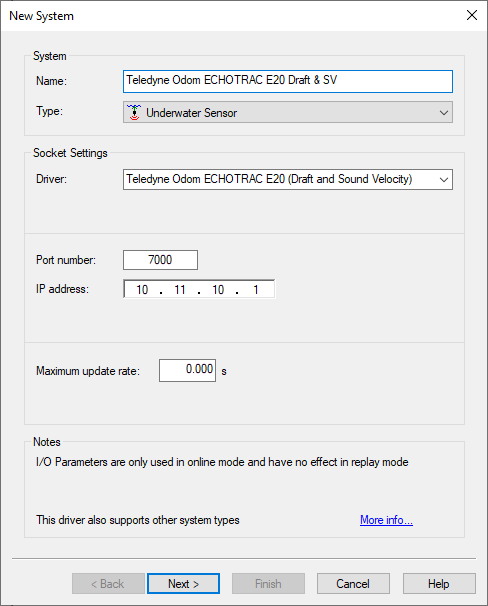Click the 'Maximum update rate:' label
This screenshot has width=488, height=606.
tap(88, 371)
